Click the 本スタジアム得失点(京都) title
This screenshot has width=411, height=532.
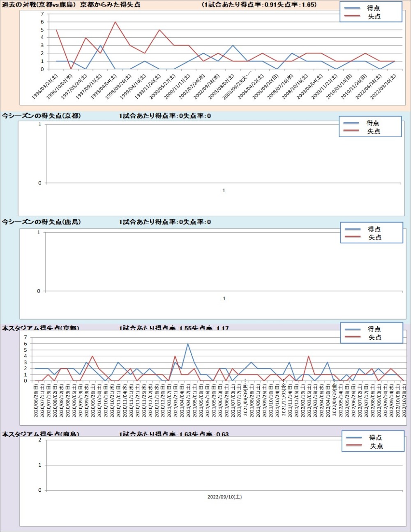[40, 328]
